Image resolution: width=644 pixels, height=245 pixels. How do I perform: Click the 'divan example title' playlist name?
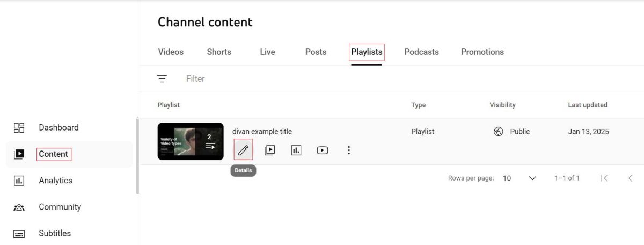tap(262, 132)
